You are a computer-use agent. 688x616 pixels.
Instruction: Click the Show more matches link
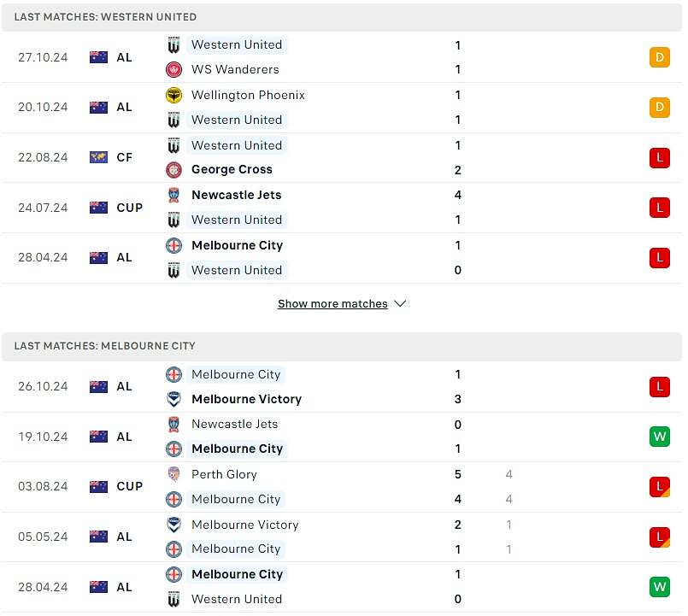[x=332, y=303]
